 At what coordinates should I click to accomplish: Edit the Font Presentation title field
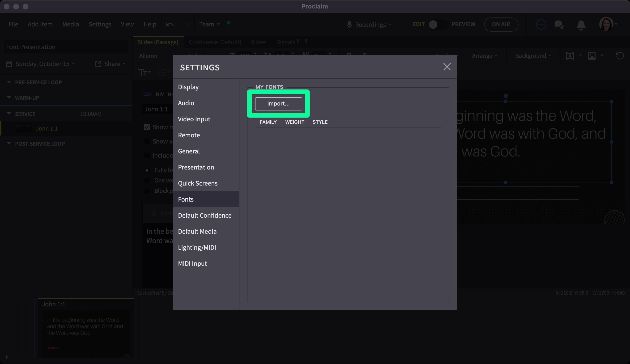[x=66, y=47]
